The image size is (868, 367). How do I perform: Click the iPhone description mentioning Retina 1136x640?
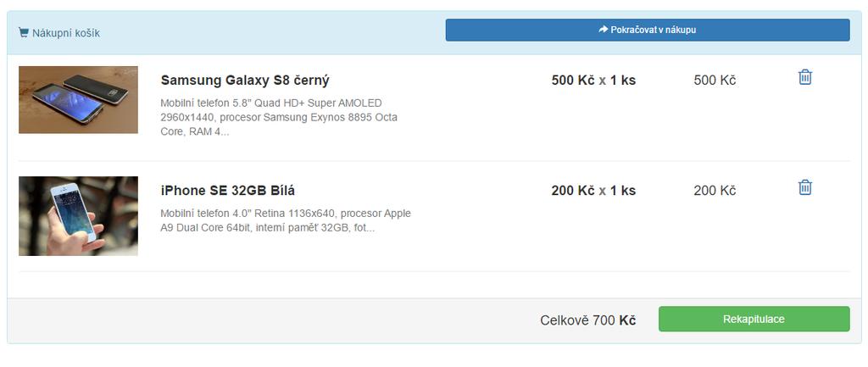pyautogui.click(x=286, y=220)
